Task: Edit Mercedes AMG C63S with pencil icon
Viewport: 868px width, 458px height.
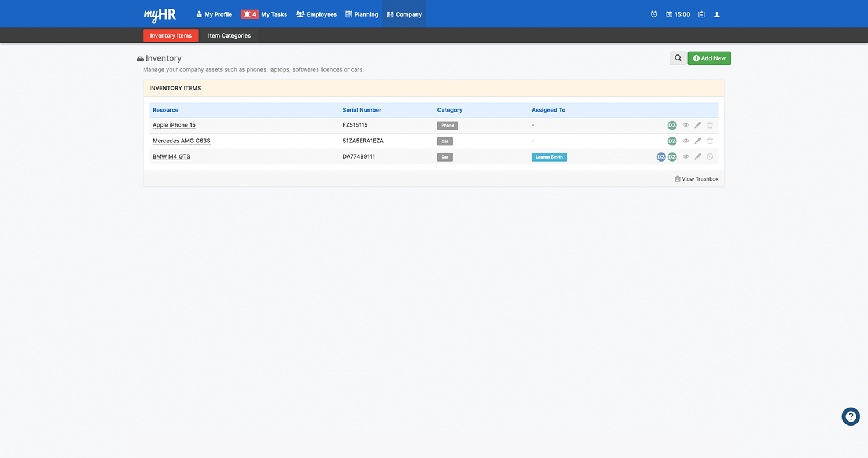Action: tap(698, 141)
